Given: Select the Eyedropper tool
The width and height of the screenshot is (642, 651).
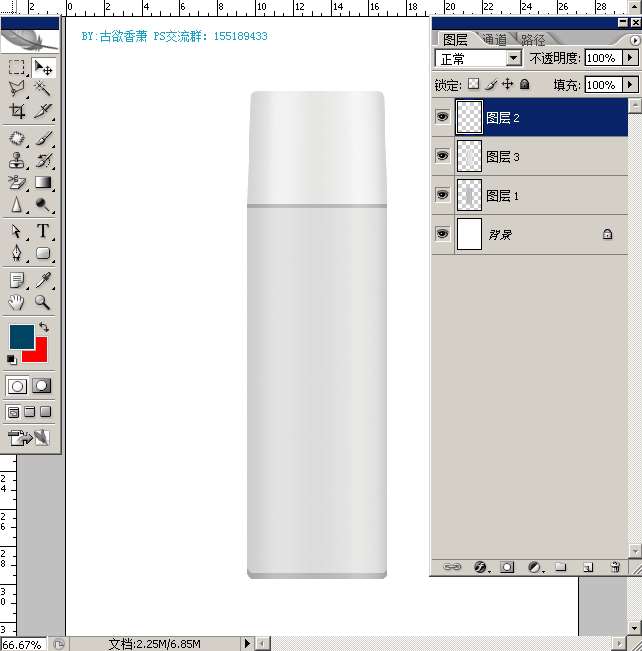Looking at the screenshot, I should [x=43, y=280].
